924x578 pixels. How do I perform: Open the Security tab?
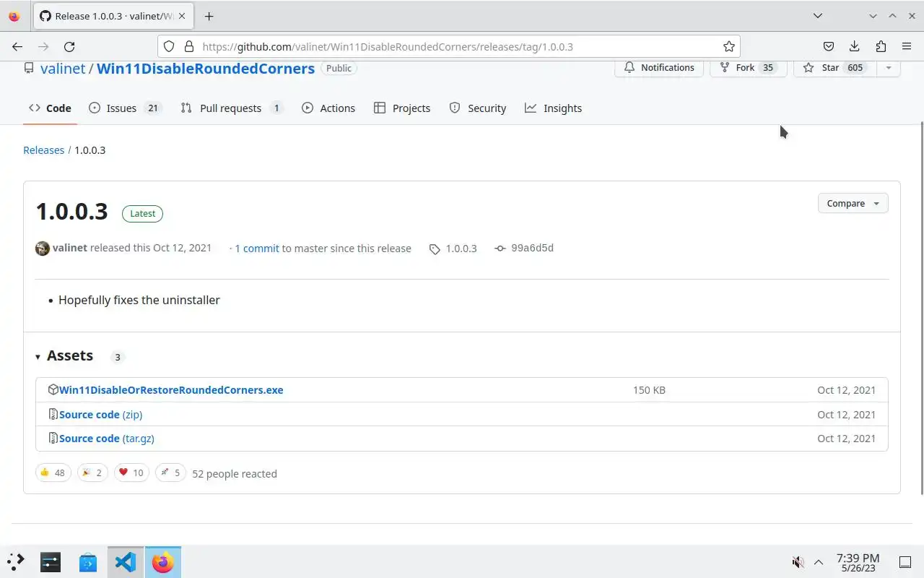477,108
